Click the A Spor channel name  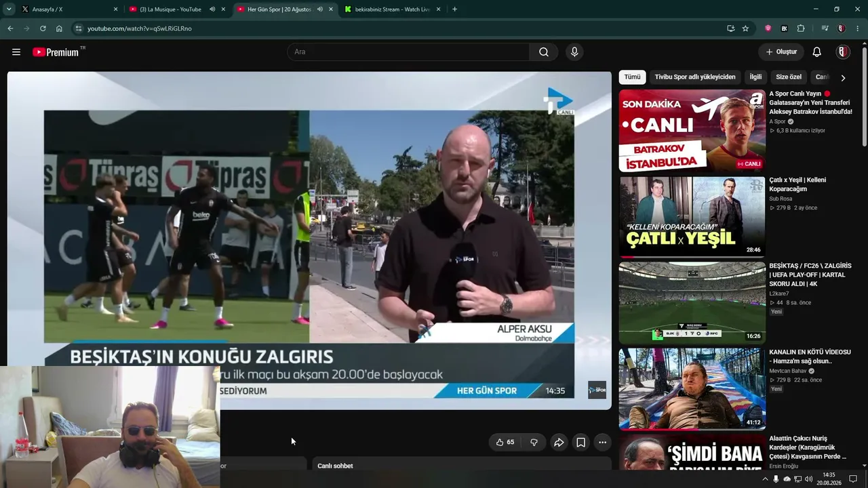click(x=778, y=121)
